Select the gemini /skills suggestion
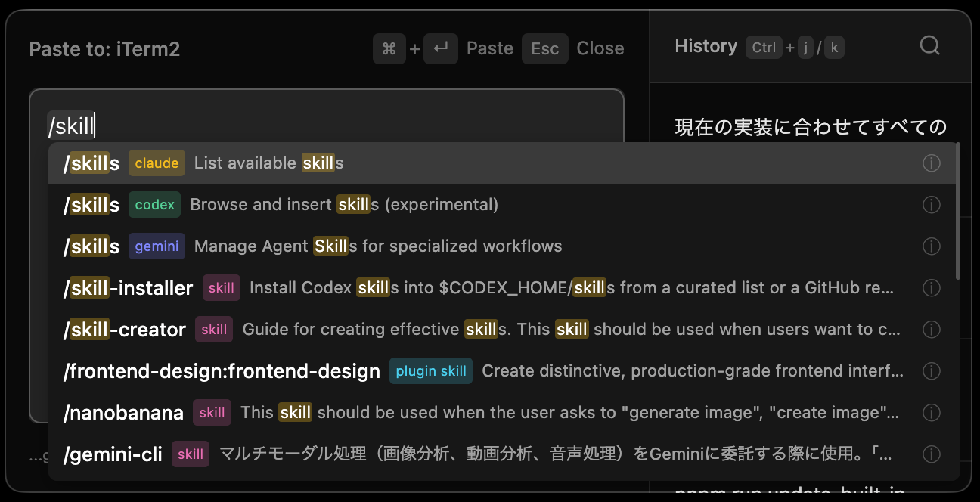The image size is (980, 502). 502,246
